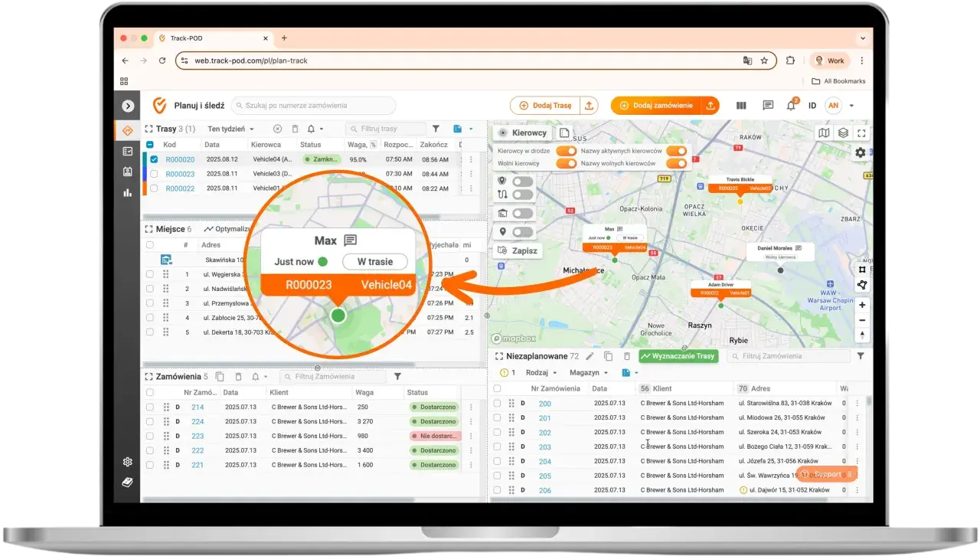Click the Wyznaczanie Trasy button

(678, 356)
